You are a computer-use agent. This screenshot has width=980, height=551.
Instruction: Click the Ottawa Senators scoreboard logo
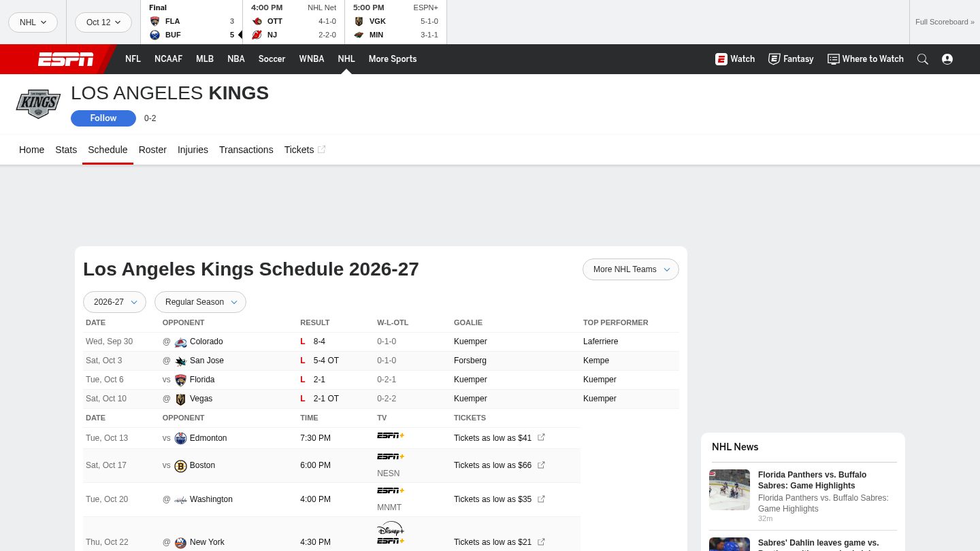pos(257,21)
